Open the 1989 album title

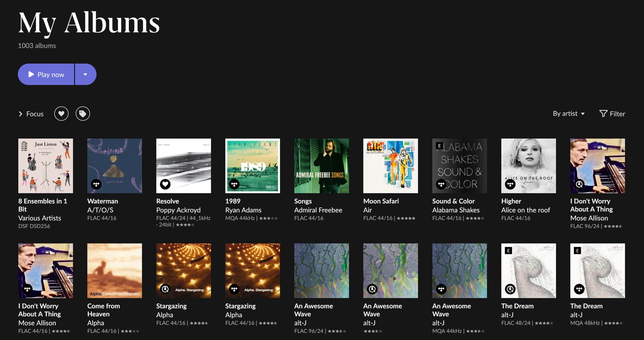click(233, 201)
